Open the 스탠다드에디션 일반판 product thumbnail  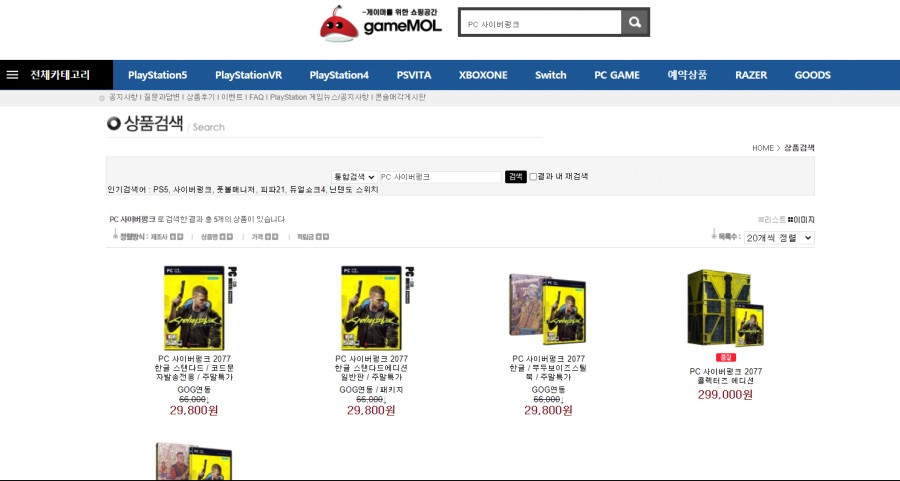click(x=377, y=308)
